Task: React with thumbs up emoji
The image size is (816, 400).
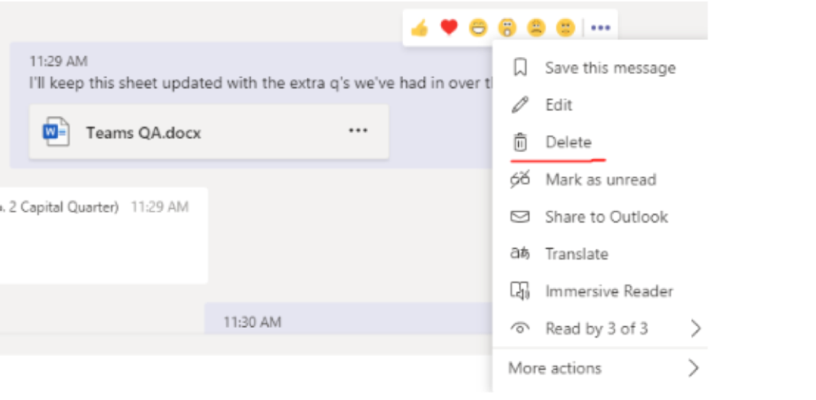Action: point(419,28)
